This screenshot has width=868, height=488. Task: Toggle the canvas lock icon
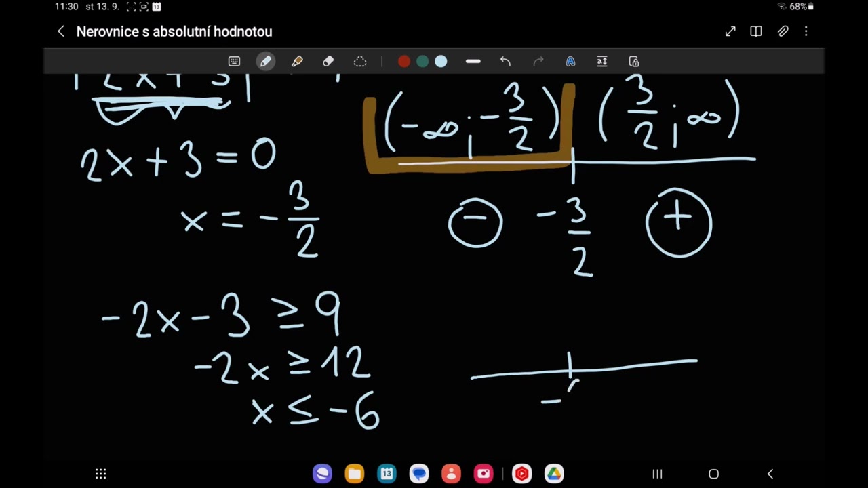pyautogui.click(x=634, y=62)
